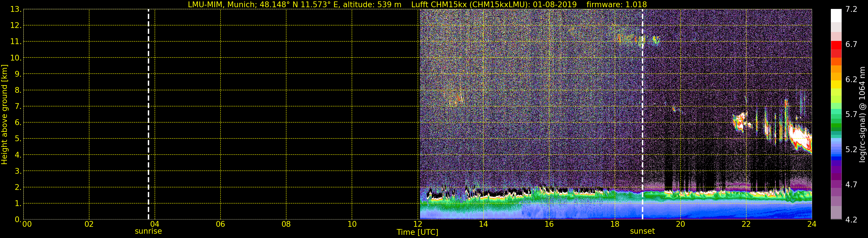Viewport: 868px width, 238px height.
Task: Click the height axis tick label 6.
Action: click(x=18, y=122)
